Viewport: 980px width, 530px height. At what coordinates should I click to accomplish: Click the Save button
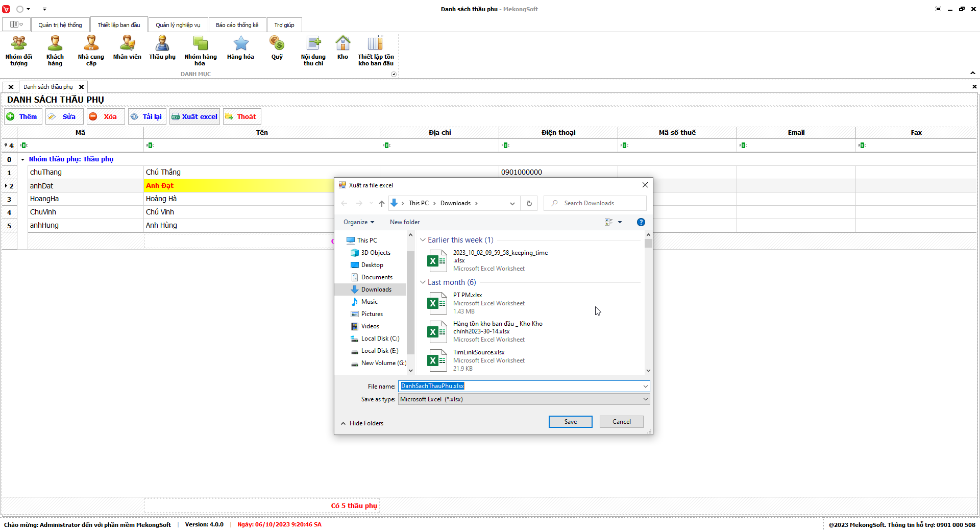pos(570,422)
